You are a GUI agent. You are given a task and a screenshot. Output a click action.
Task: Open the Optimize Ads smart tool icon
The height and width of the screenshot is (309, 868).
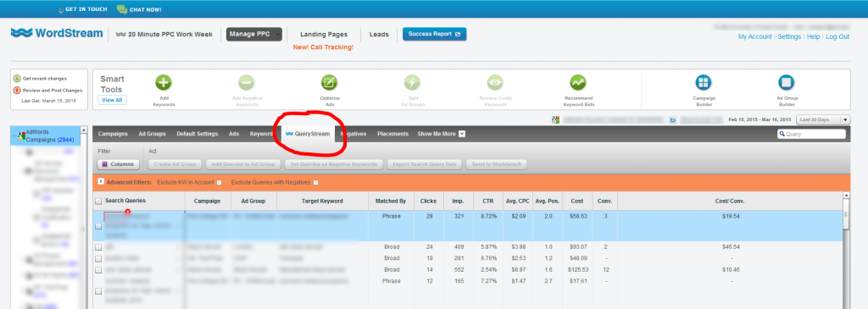coord(330,82)
